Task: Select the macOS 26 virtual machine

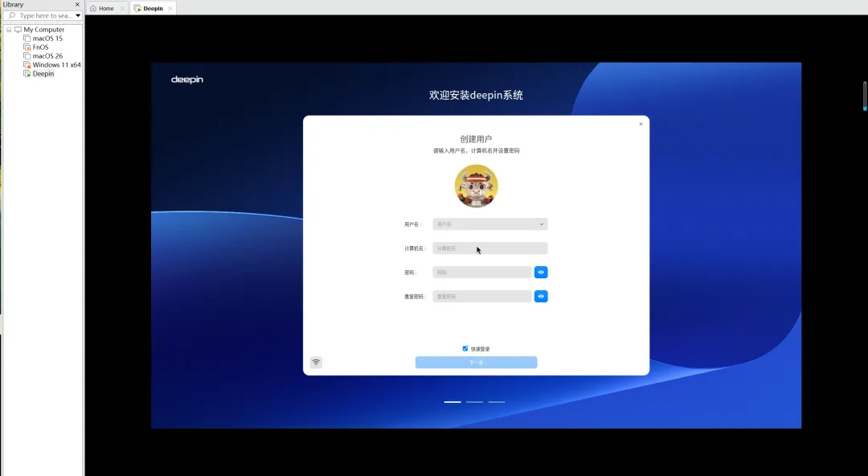Action: click(47, 56)
